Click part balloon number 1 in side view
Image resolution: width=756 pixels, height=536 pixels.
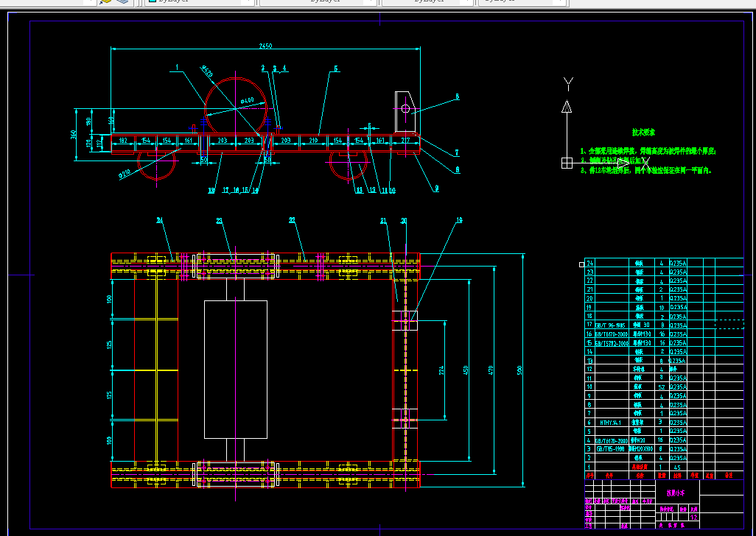point(177,68)
